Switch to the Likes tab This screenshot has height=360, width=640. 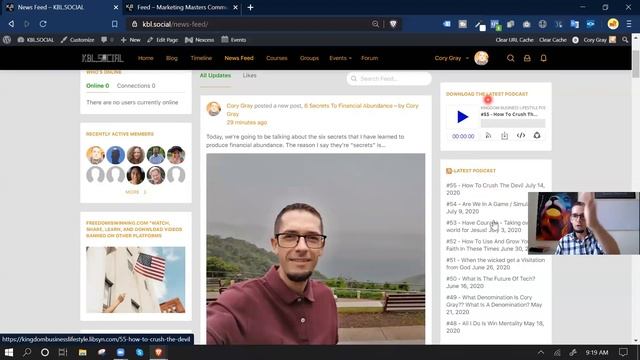[x=249, y=76]
